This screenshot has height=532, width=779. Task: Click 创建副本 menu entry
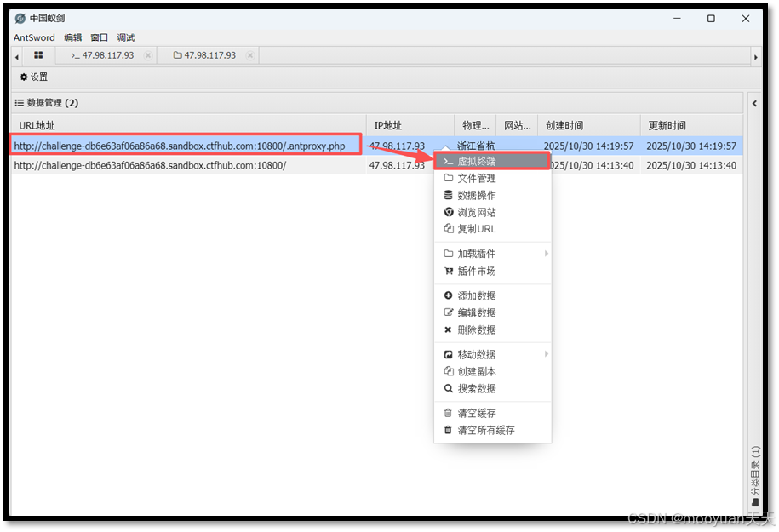click(x=492, y=371)
